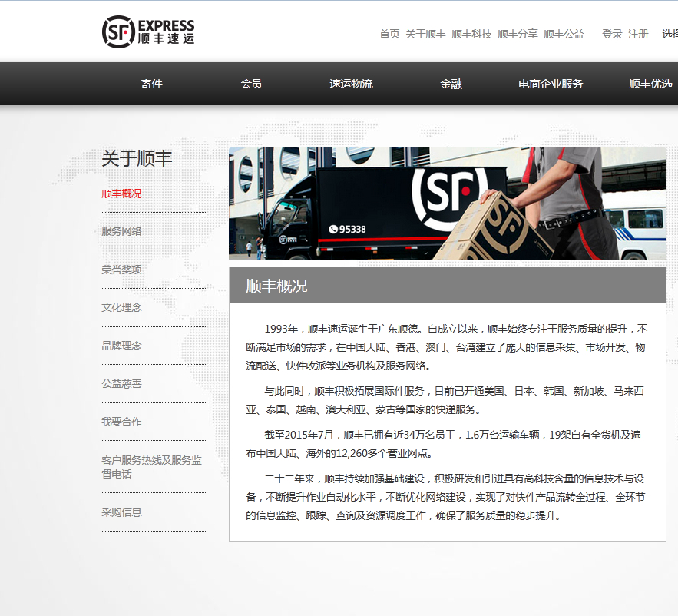The width and height of the screenshot is (678, 616).
Task: Open the 顺丰优选 navigation menu
Action: (x=651, y=84)
